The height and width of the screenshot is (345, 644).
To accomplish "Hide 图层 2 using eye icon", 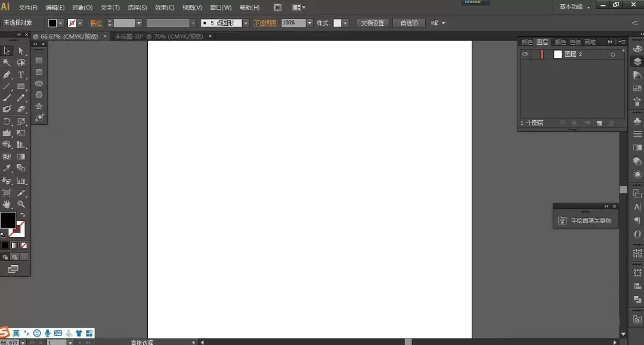I will point(525,54).
